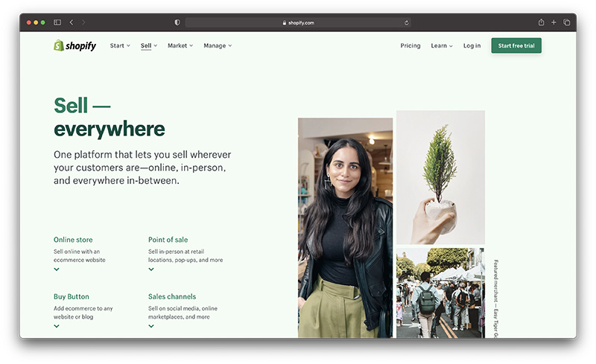Select the Sell menu item
The width and height of the screenshot is (596, 364).
click(x=148, y=45)
